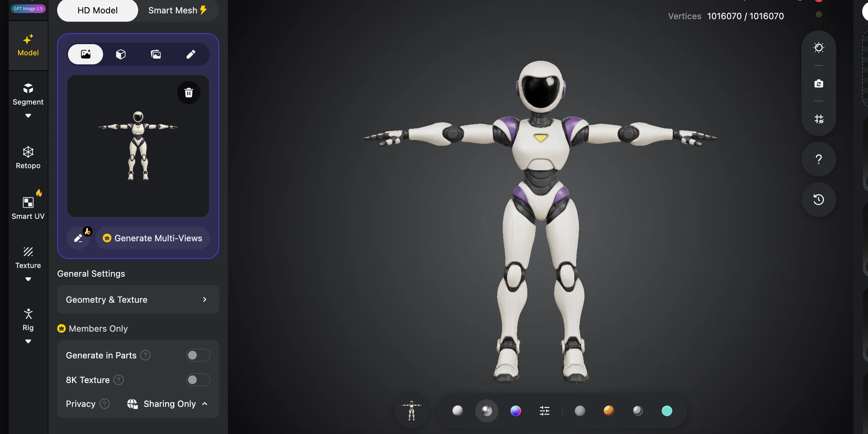Open the Smart UV tool
868x434 pixels.
click(x=28, y=208)
